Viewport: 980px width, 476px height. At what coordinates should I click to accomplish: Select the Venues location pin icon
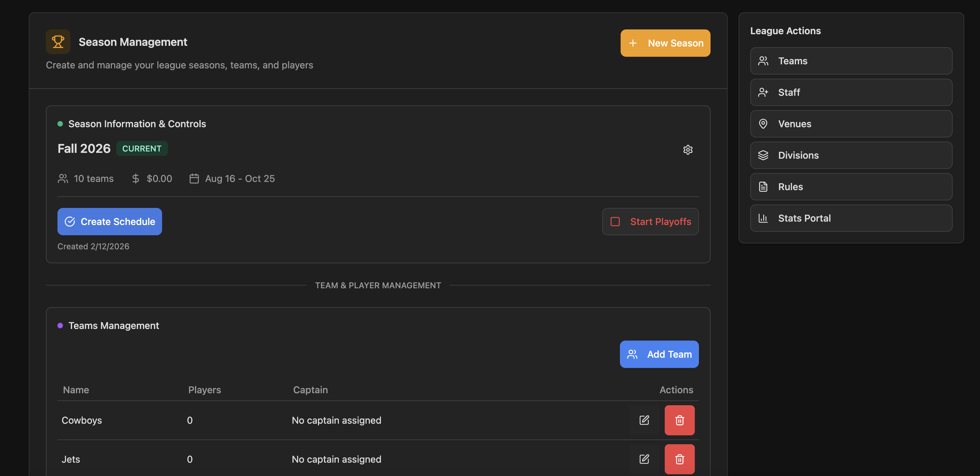pos(763,124)
